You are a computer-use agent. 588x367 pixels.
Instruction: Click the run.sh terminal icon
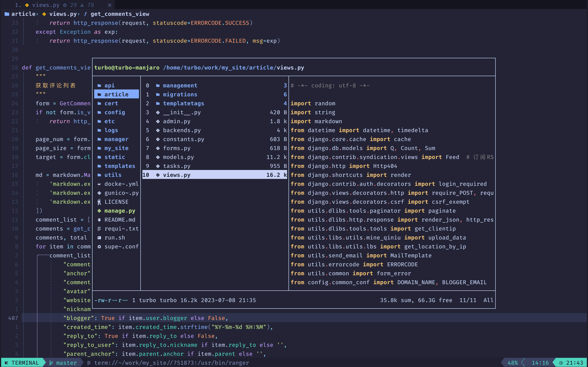pyautogui.click(x=99, y=238)
